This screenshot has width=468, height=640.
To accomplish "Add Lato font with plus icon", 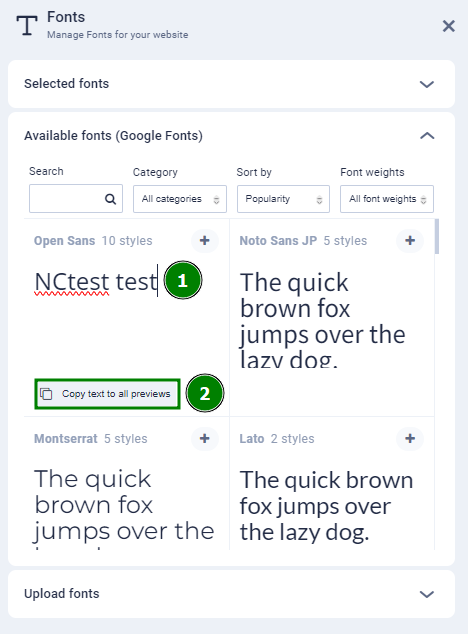I will click(x=410, y=439).
